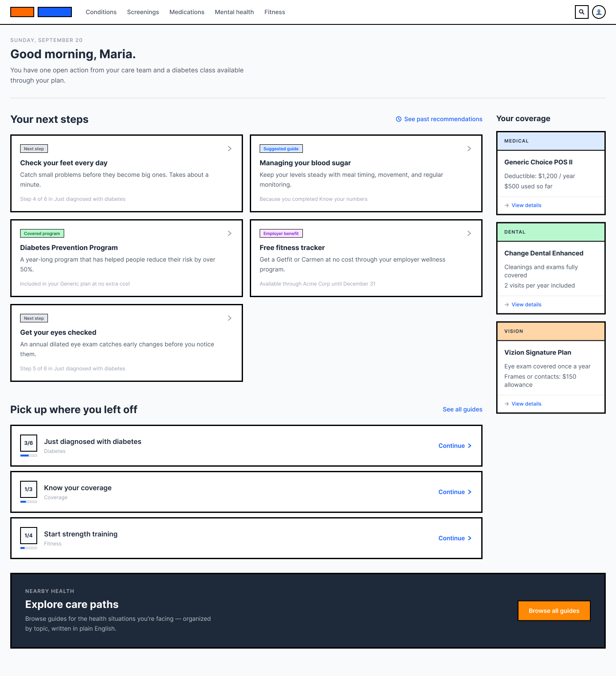Click the Suggested guide tag

coord(281,149)
